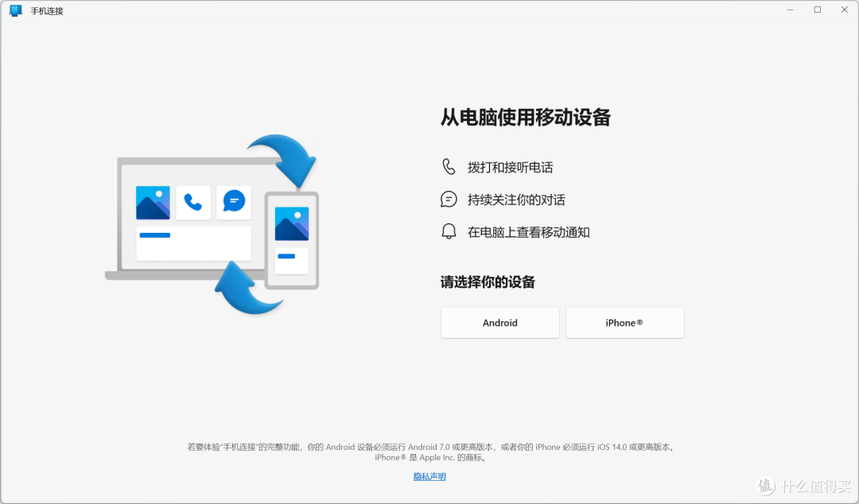Click the blue phone call tile in illustration
Image resolution: width=859 pixels, height=504 pixels.
click(x=193, y=203)
